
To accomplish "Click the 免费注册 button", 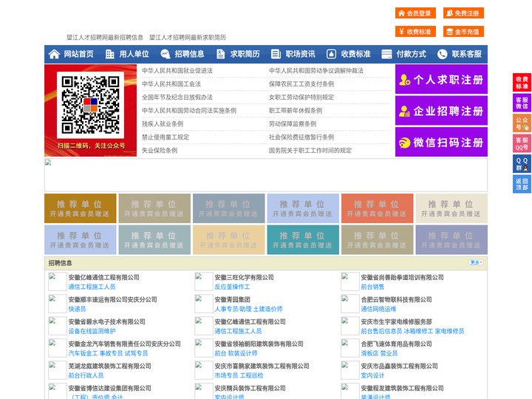I will tap(463, 13).
